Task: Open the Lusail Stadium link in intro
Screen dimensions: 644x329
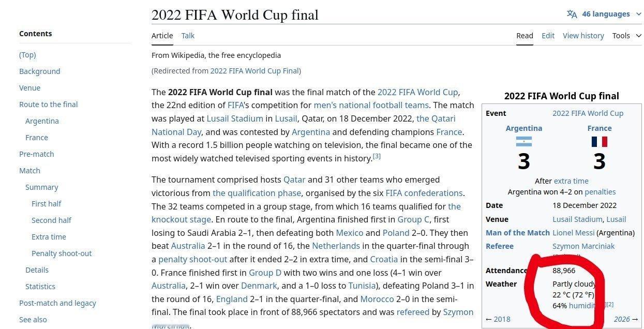Action: [x=235, y=118]
